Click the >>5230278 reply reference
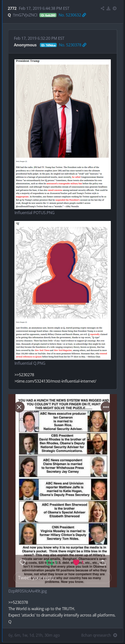 24,375
